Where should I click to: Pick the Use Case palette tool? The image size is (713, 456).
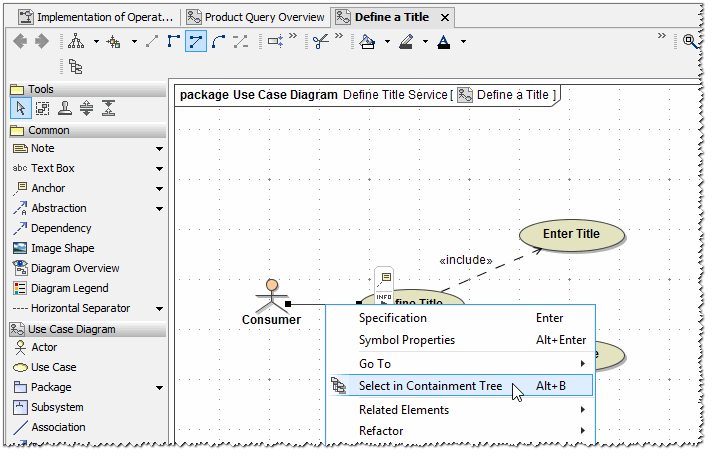[x=53, y=367]
